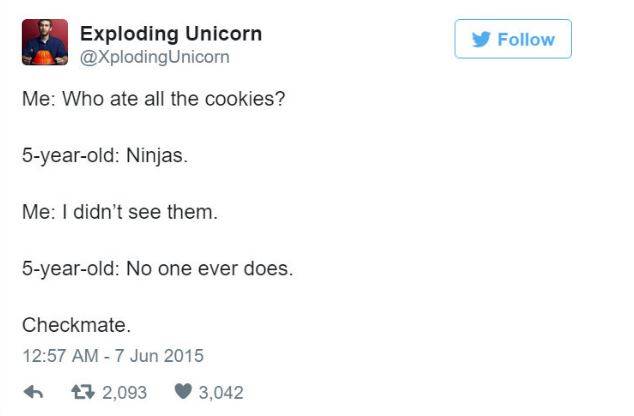
Task: Retweet using the retweet arrows icon
Action: pos(82,392)
